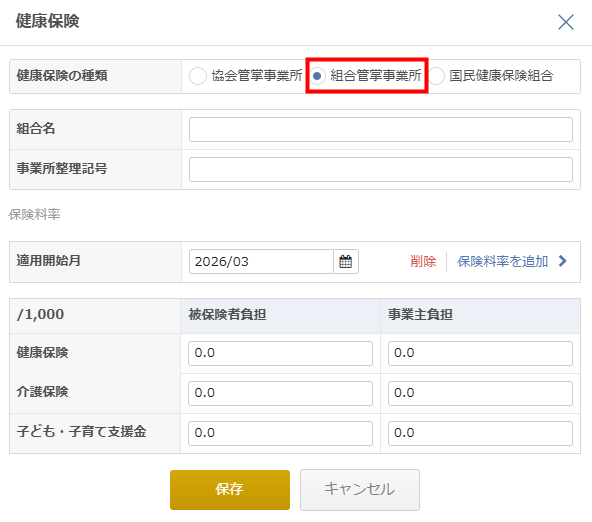592x522 pixels.
Task: Click the 保険料率を追加 link
Action: point(502,261)
